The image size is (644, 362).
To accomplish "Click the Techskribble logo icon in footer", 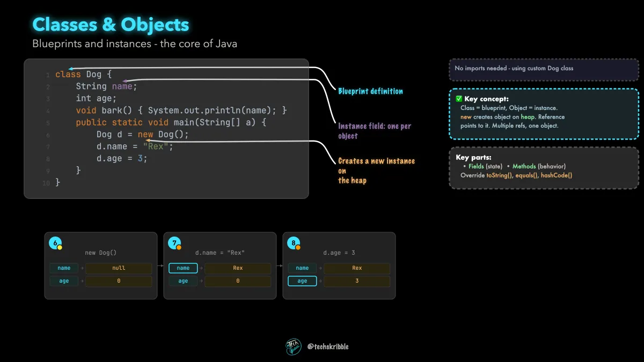I will pos(294,346).
